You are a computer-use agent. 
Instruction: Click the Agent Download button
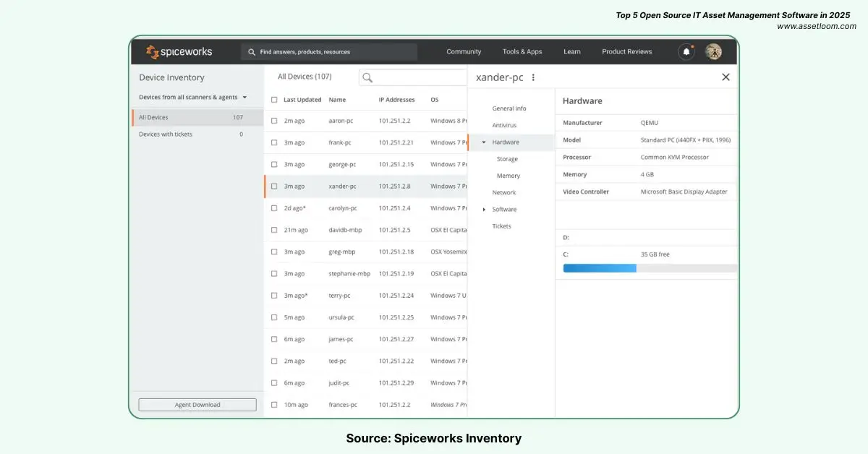click(197, 405)
